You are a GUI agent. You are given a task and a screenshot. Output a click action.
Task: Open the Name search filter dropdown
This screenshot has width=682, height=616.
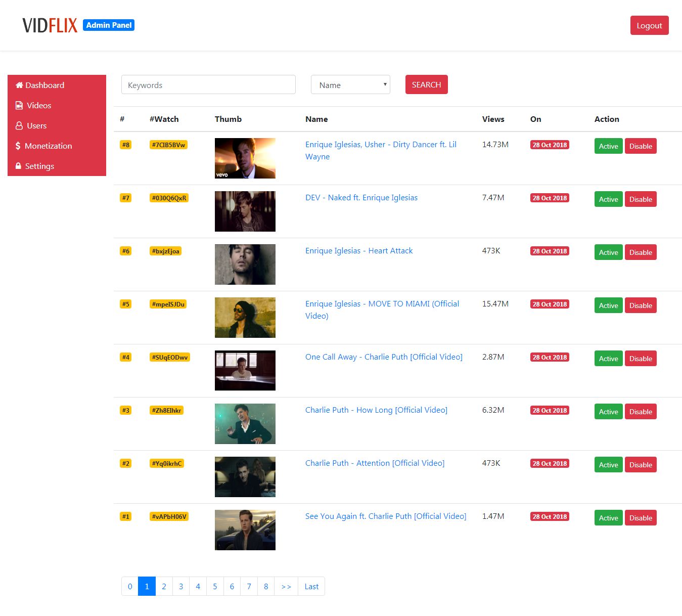tap(350, 85)
